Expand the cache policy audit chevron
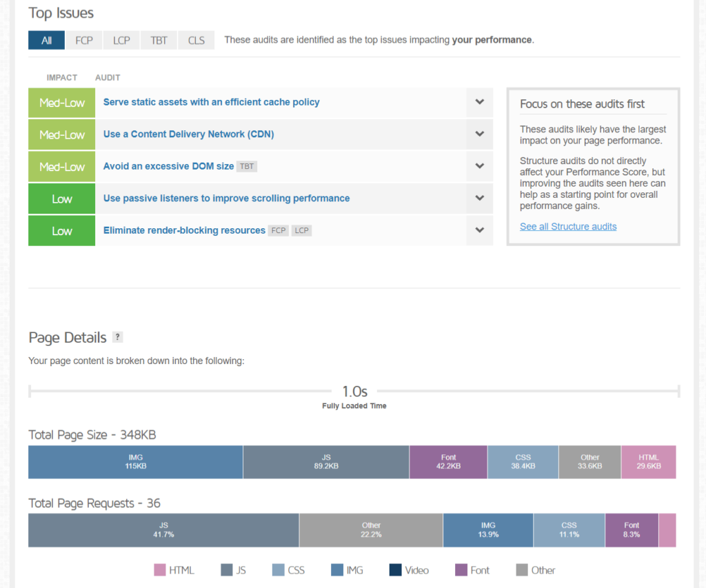The image size is (706, 588). coord(480,102)
